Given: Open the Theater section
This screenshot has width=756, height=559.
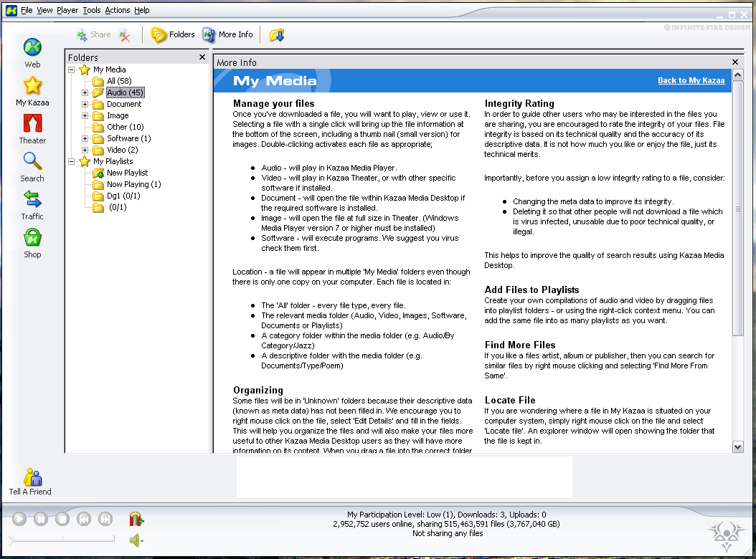Looking at the screenshot, I should coord(32,129).
